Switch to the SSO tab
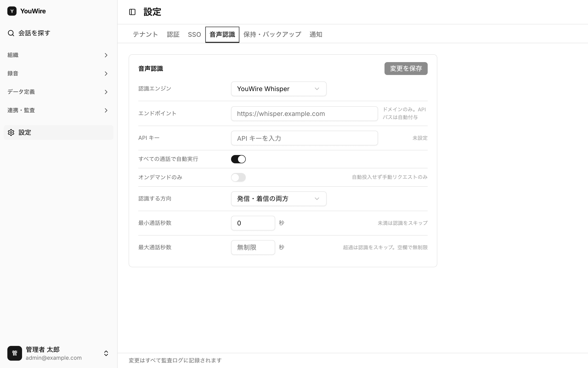588x368 pixels. 194,34
